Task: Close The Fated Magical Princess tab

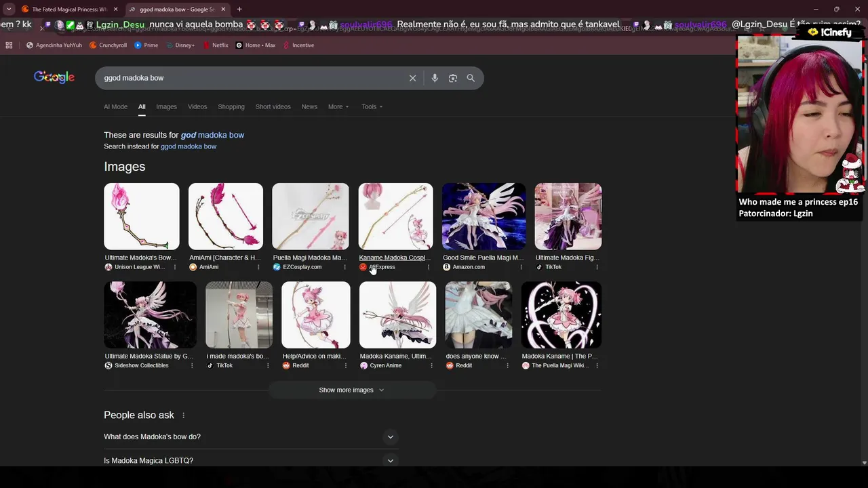Action: pos(116,9)
